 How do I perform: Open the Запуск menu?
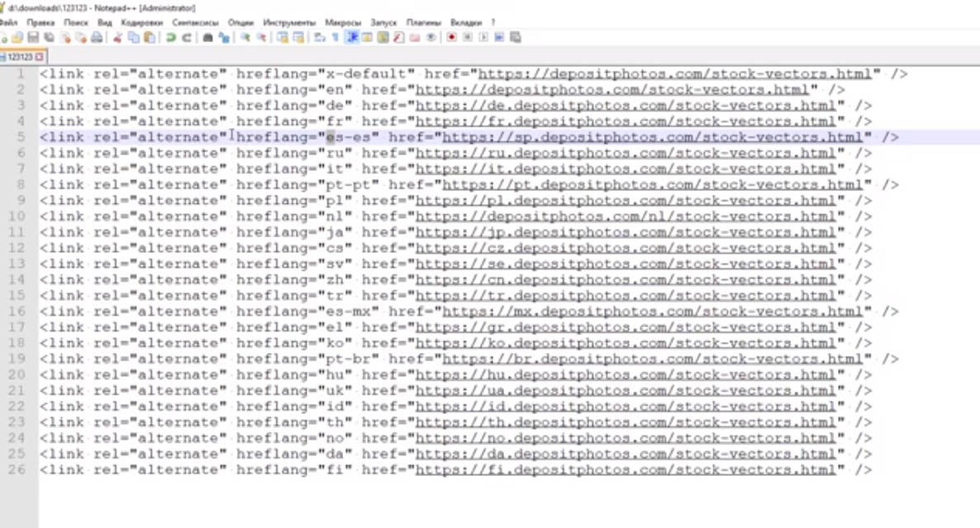383,22
